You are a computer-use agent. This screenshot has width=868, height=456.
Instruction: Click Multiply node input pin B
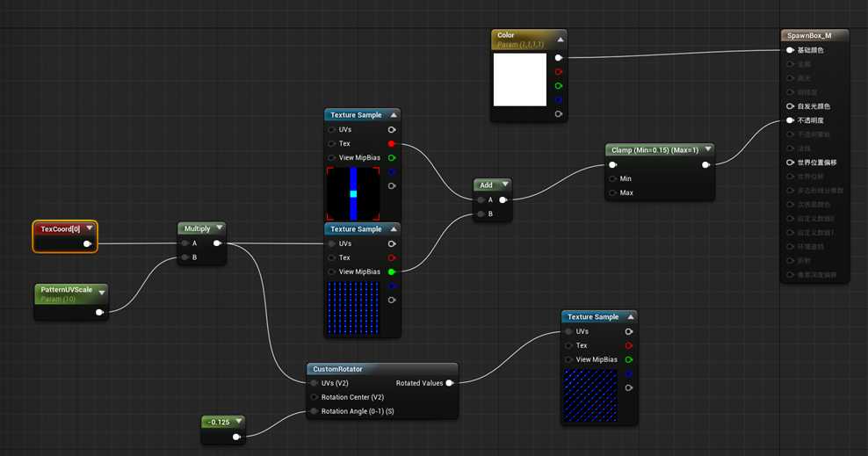[184, 257]
